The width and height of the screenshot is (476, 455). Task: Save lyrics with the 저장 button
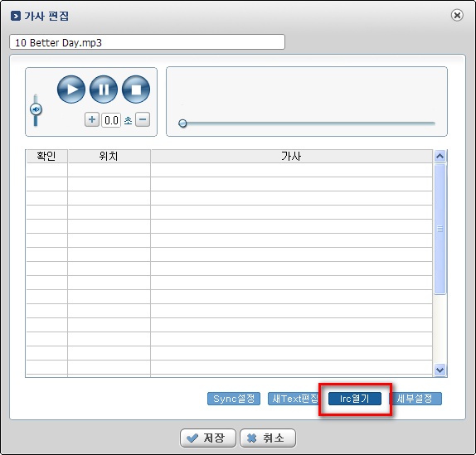[208, 438]
